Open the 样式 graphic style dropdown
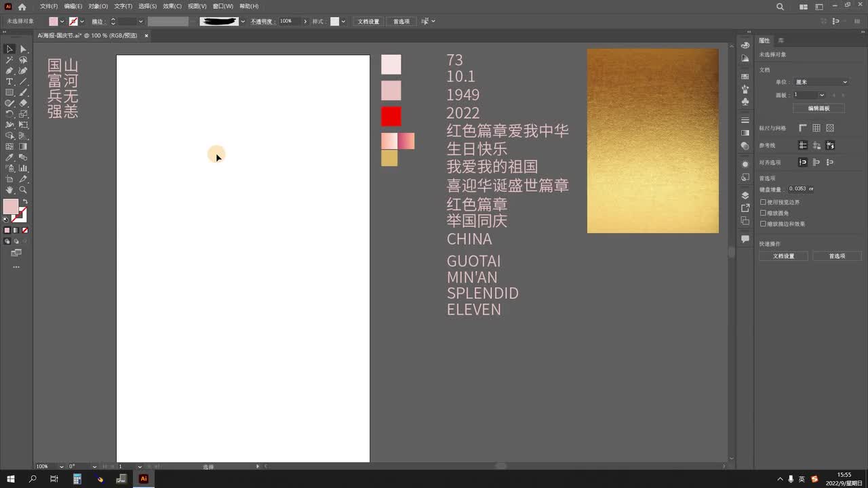This screenshot has height=488, width=868. (343, 22)
